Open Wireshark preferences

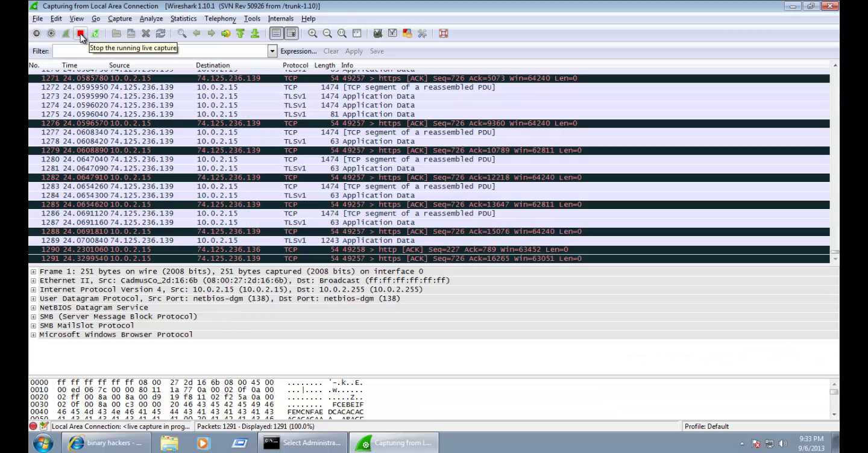coord(422,33)
